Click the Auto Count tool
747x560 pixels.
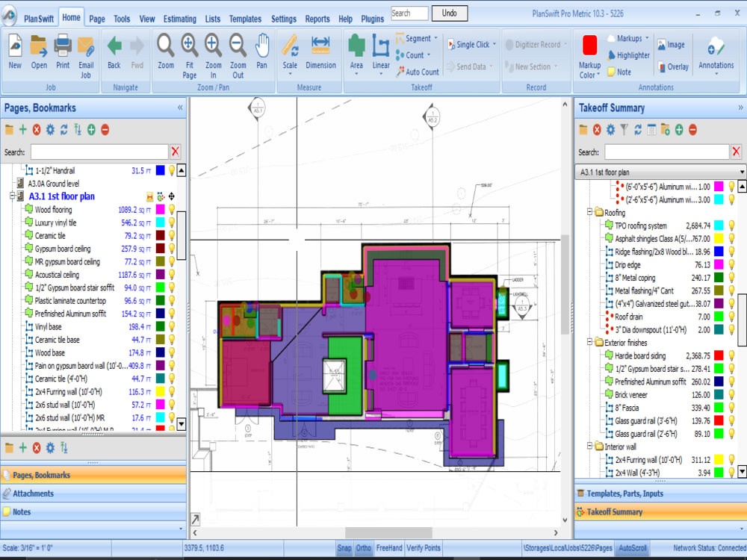pyautogui.click(x=418, y=72)
